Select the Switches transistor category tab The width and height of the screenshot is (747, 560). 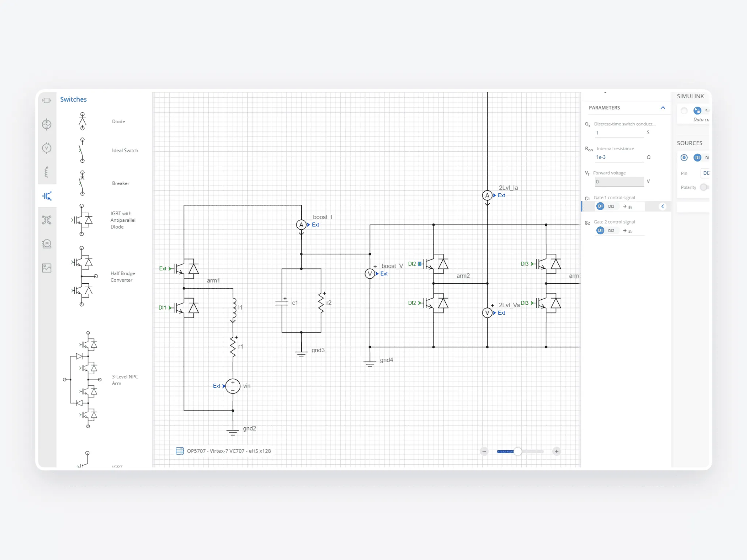[x=47, y=196]
